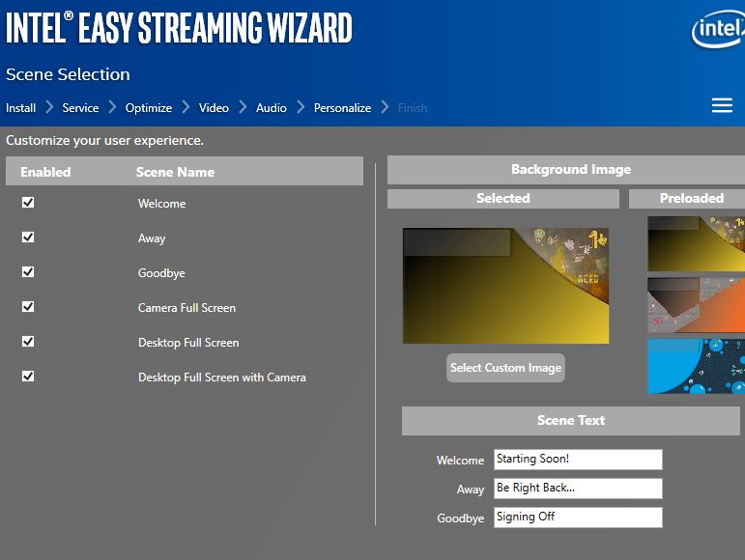Click the chevron after Install
The width and height of the screenshot is (745, 560).
click(x=49, y=107)
